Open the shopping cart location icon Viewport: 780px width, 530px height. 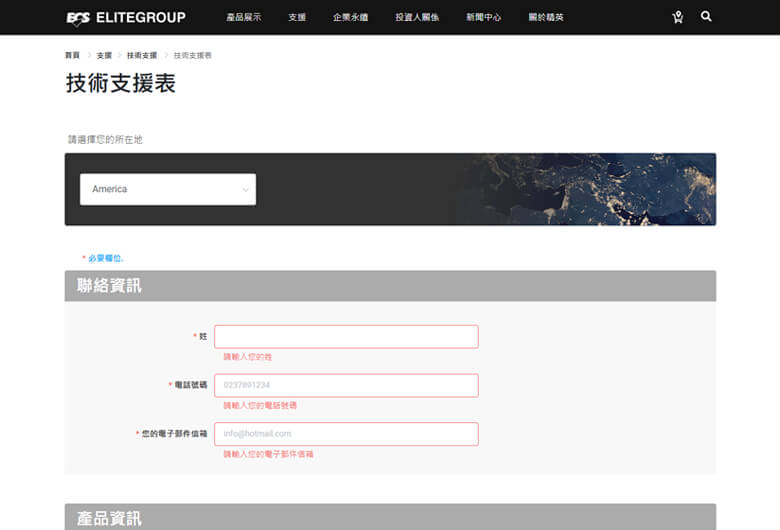click(x=678, y=17)
